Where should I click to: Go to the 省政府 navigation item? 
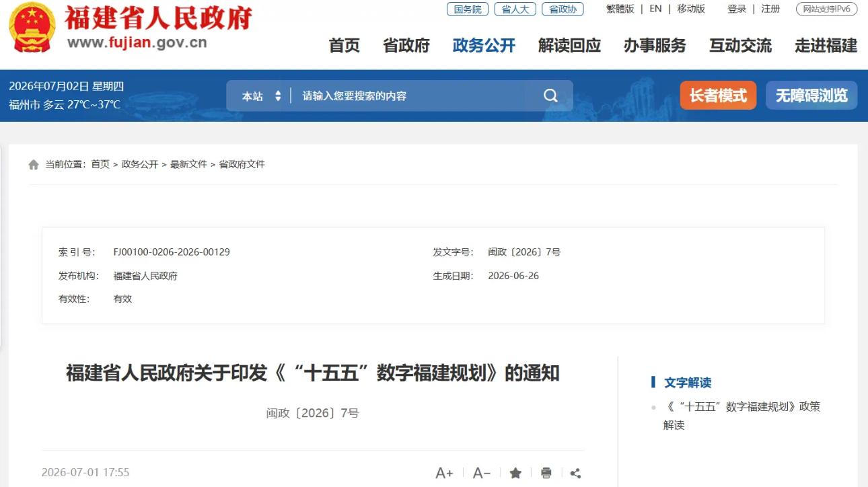point(406,46)
